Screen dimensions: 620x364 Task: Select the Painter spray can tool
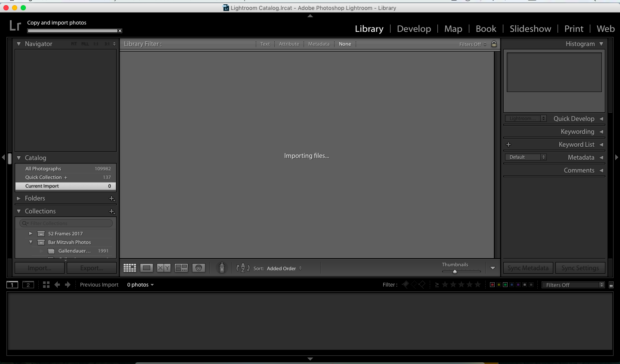[x=222, y=268]
